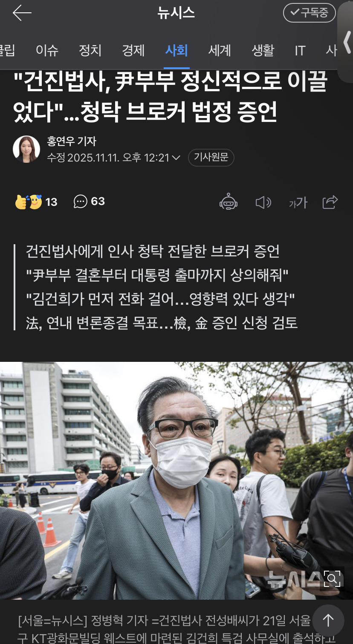Open the side panel chevron handle
Viewport: 353px width, 644px height.
coord(346,43)
